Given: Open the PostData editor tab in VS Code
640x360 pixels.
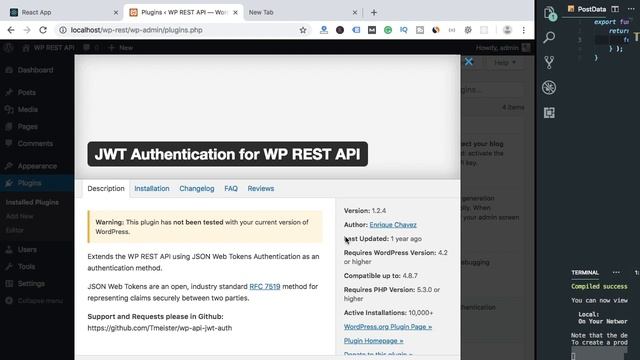Looking at the screenshot, I should 587,9.
